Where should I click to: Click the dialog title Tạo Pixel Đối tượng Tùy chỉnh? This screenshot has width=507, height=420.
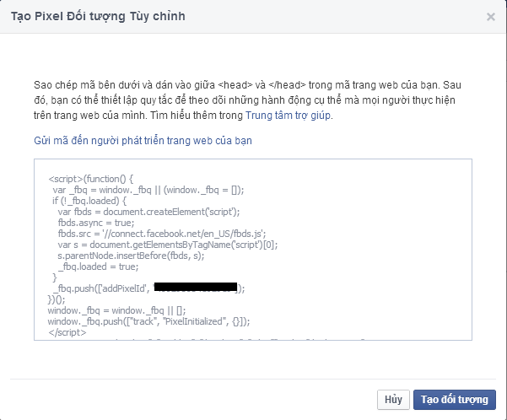coord(99,16)
